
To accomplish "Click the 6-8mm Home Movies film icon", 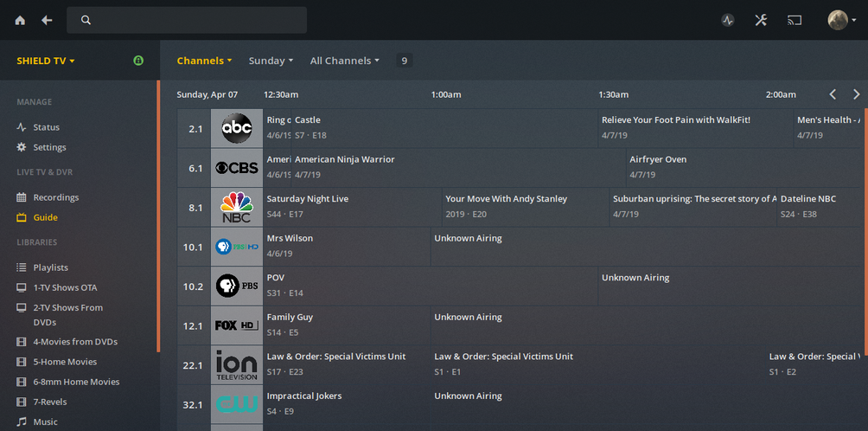I will [22, 382].
